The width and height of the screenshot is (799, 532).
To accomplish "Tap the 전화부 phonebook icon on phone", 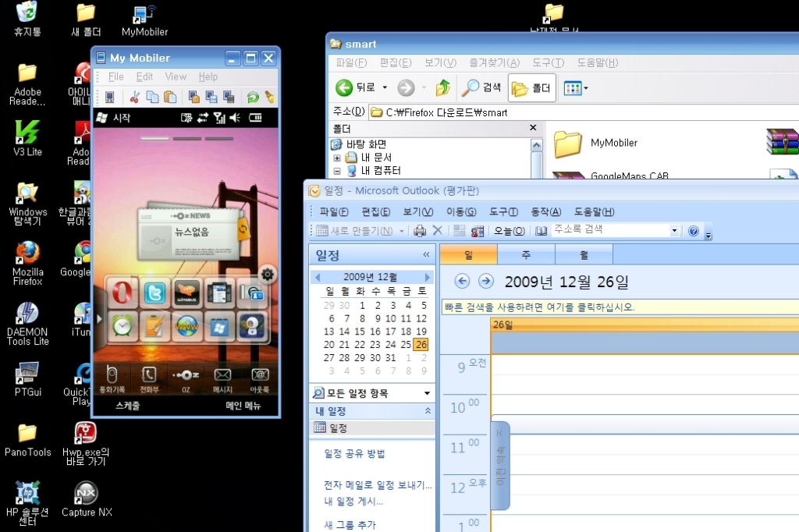I will tap(149, 379).
